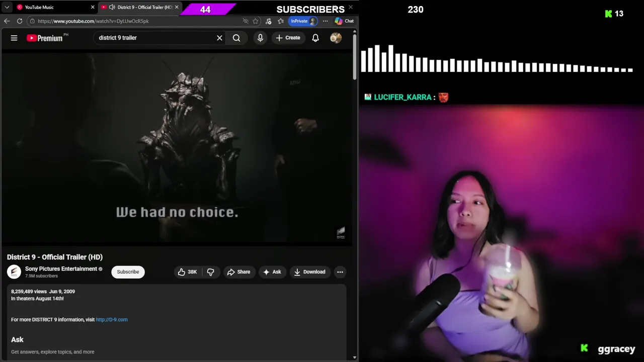The image size is (644, 362).
Task: Click the streamer webcam feed
Action: coord(501,233)
